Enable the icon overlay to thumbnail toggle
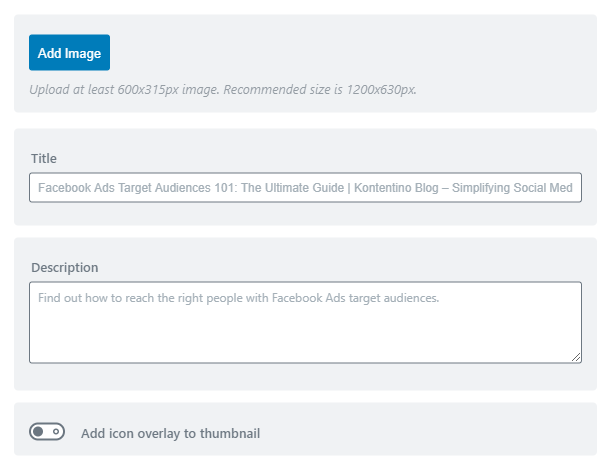This screenshot has height=469, width=609. [x=47, y=432]
